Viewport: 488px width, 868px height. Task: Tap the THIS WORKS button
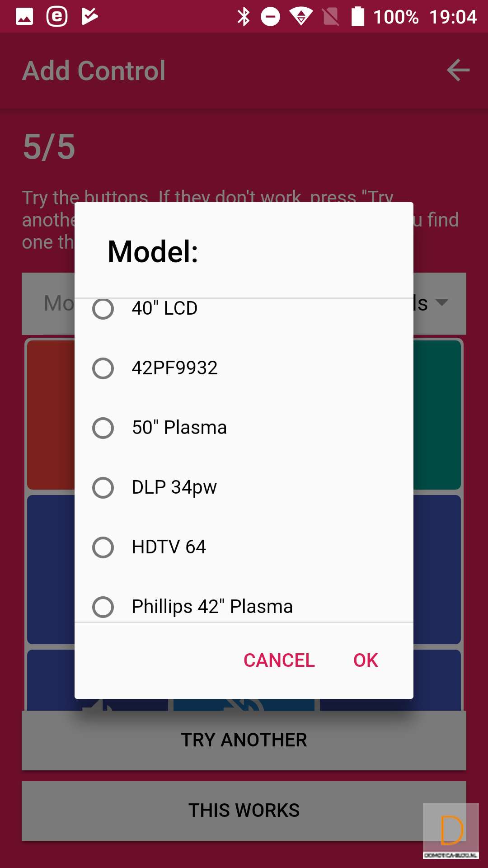click(x=244, y=811)
